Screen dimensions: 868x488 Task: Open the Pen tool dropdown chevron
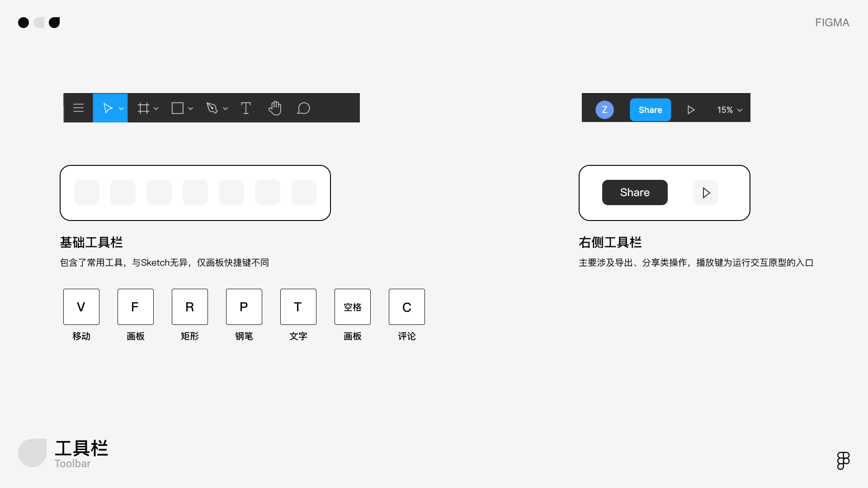(225, 109)
